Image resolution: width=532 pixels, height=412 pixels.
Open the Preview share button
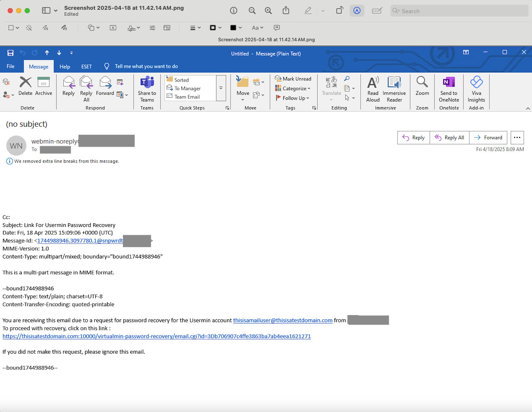pos(286,10)
